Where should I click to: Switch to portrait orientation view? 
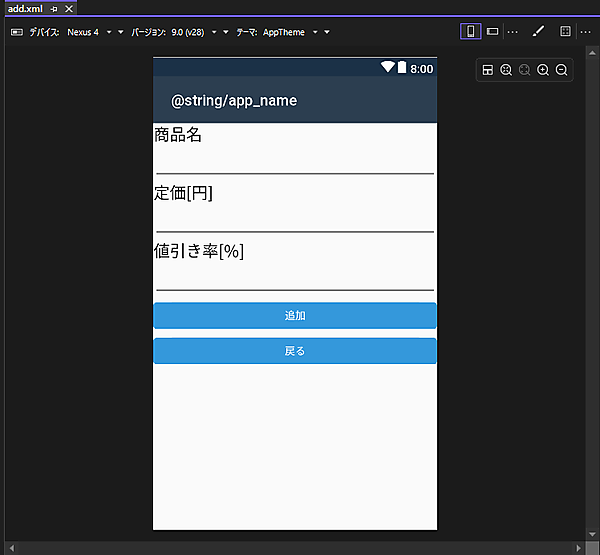[x=470, y=31]
